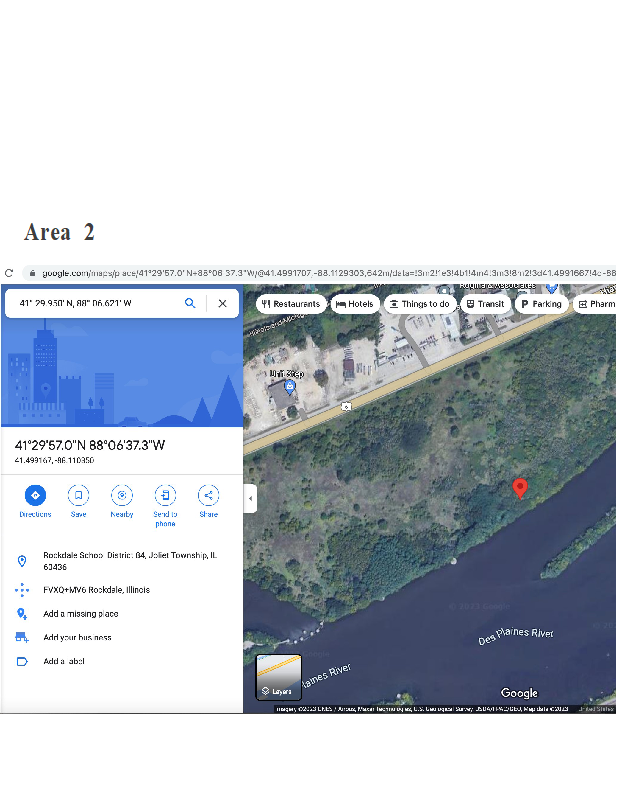Viewport: 618px width, 800px height.
Task: Select the Parking category chip
Action: (x=541, y=304)
